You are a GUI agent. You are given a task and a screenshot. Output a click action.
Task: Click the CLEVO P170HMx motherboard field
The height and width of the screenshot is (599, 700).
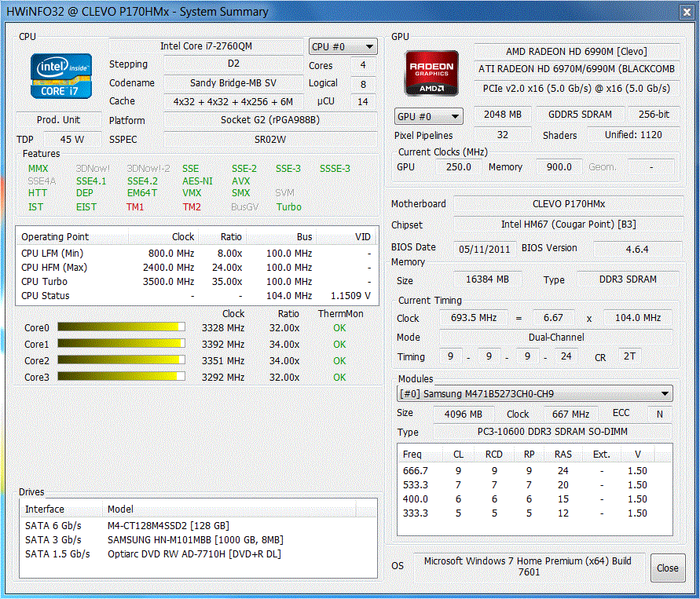point(568,204)
